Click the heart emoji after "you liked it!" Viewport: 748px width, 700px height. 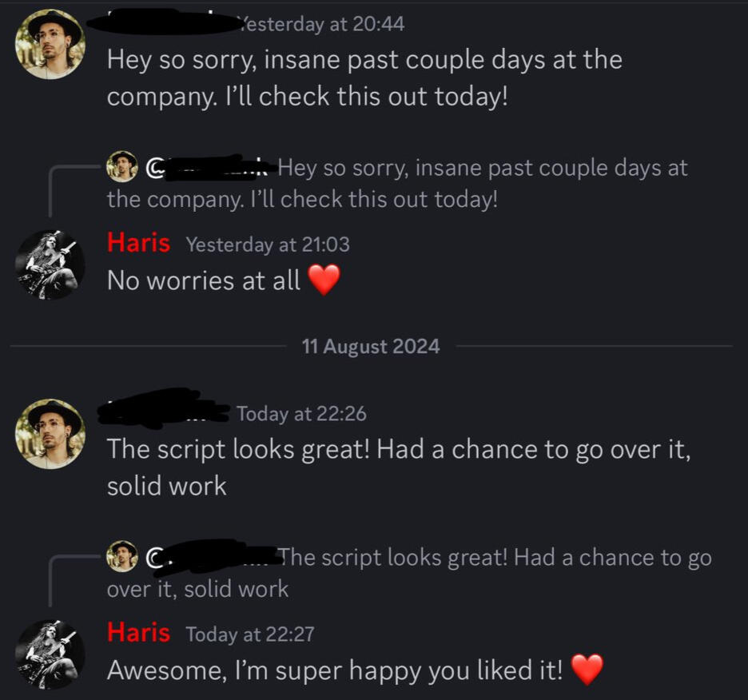pyautogui.click(x=587, y=670)
